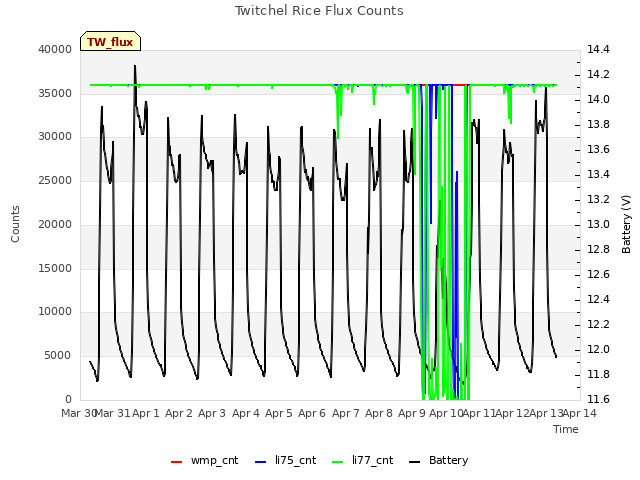Viewport: 640px width, 480px height.
Task: Click the 14.4 battery tick label
Action: pyautogui.click(x=598, y=49)
